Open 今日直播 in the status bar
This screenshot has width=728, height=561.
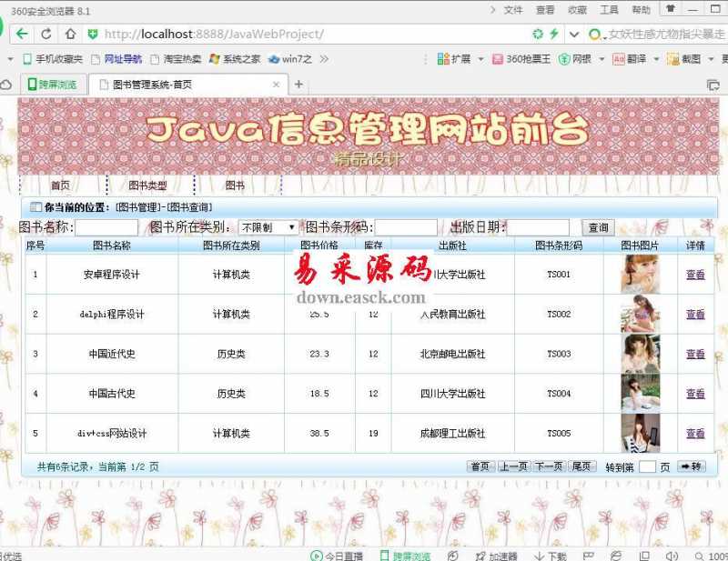[336, 556]
